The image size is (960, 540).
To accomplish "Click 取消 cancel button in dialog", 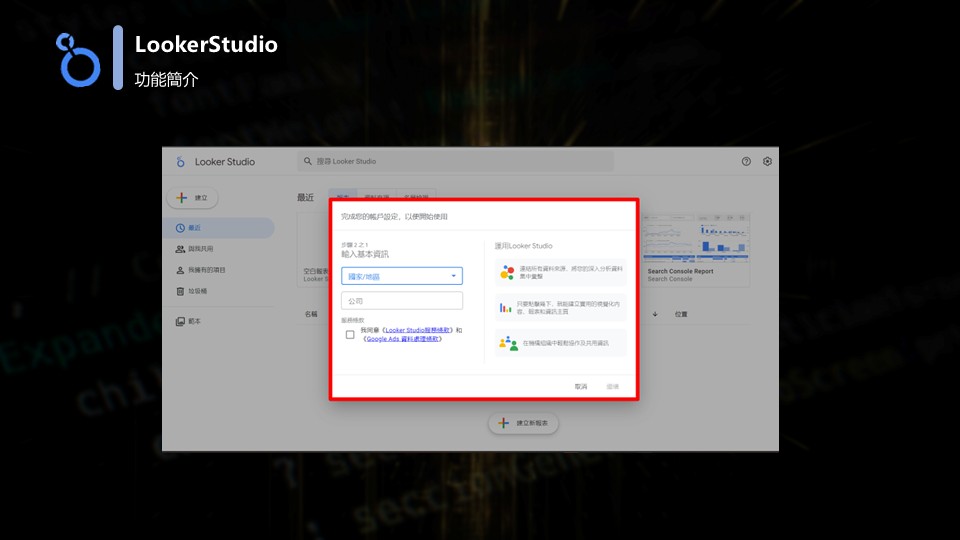I will [x=581, y=386].
